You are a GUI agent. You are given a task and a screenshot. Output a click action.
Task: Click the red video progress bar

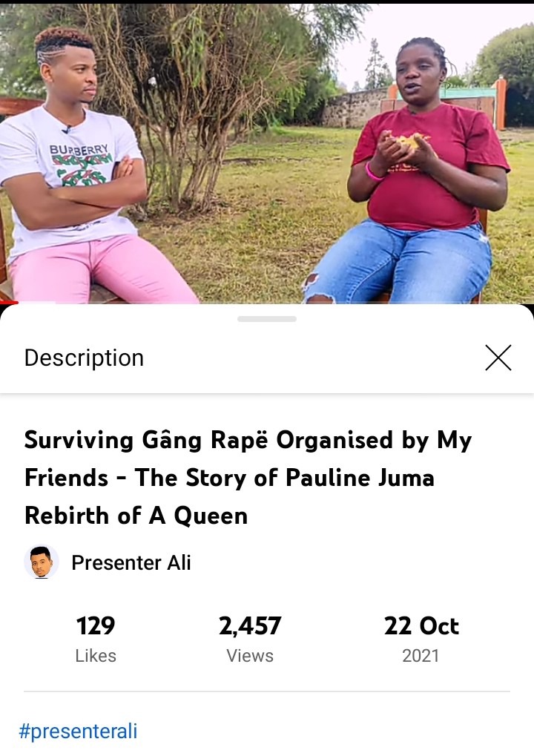(x=9, y=303)
